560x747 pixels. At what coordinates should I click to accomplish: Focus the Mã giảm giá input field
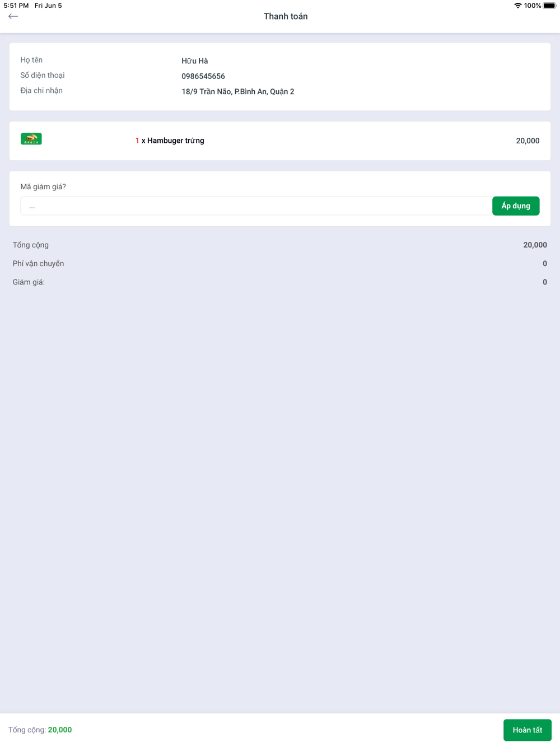pyautogui.click(x=256, y=206)
